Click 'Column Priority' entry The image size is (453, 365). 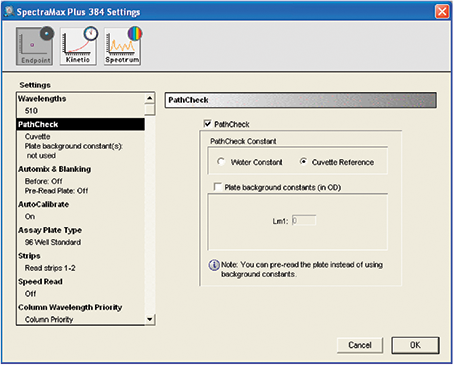click(x=49, y=319)
